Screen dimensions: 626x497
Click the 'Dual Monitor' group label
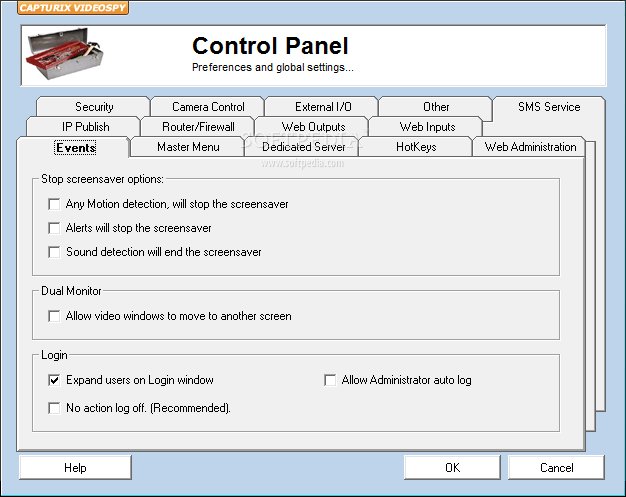71,291
